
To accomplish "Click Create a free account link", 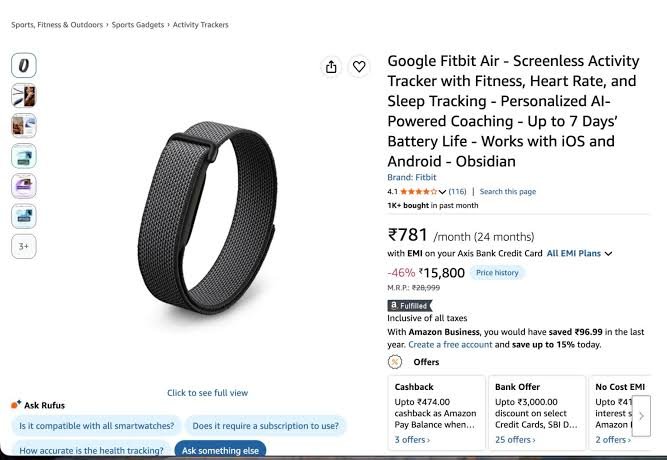I will click(450, 344).
